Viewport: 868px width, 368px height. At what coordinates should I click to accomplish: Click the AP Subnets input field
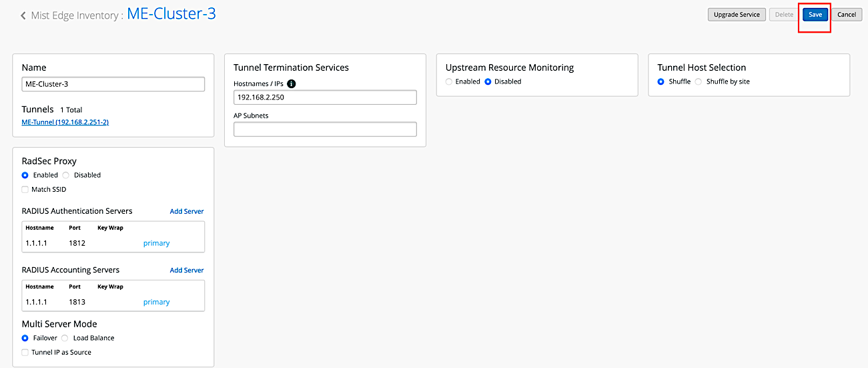click(325, 129)
